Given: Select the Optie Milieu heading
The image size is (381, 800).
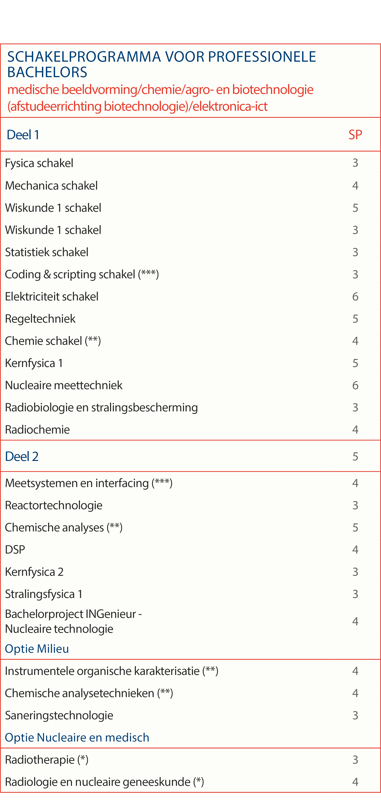Looking at the screenshot, I should (37, 649).
